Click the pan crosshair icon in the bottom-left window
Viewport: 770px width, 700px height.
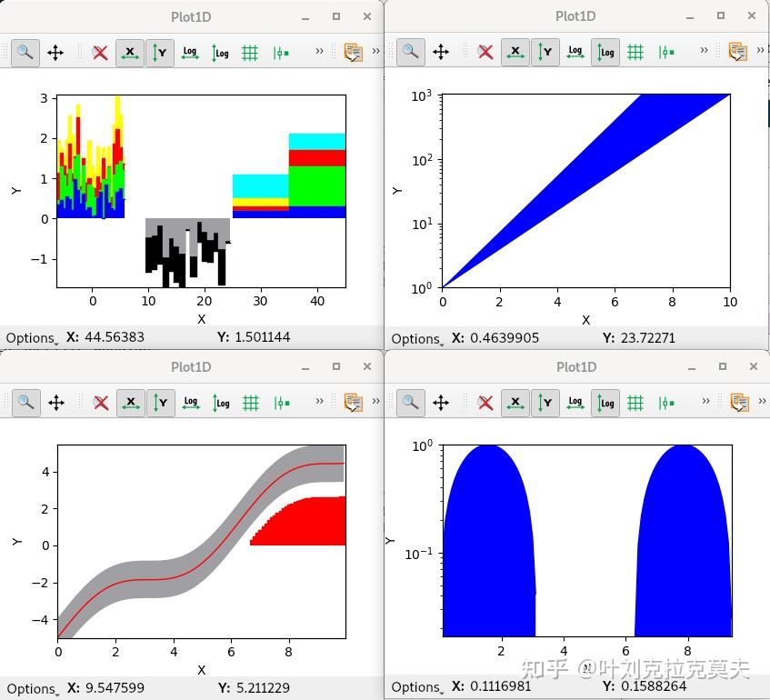(x=55, y=402)
